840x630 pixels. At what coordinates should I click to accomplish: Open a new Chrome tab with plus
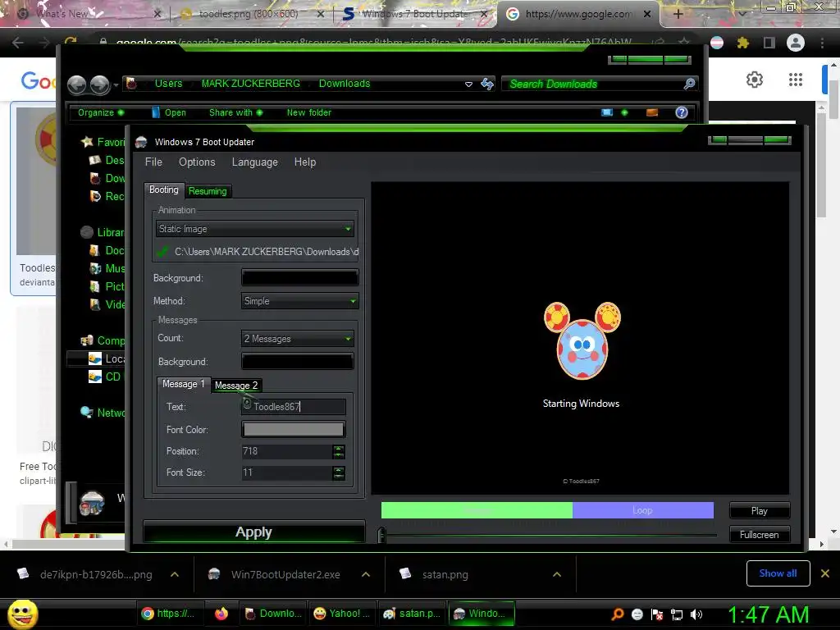click(678, 14)
